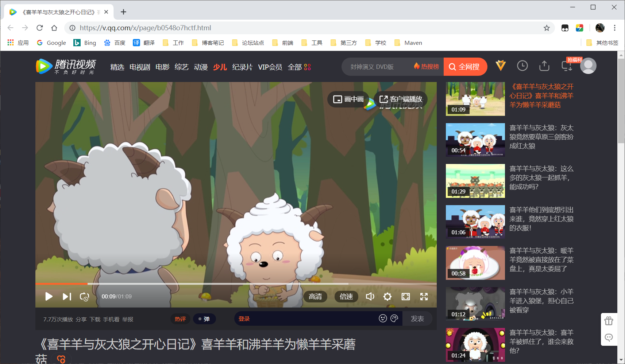
Task: Open the emoji face picker icon
Action: pyautogui.click(x=383, y=318)
